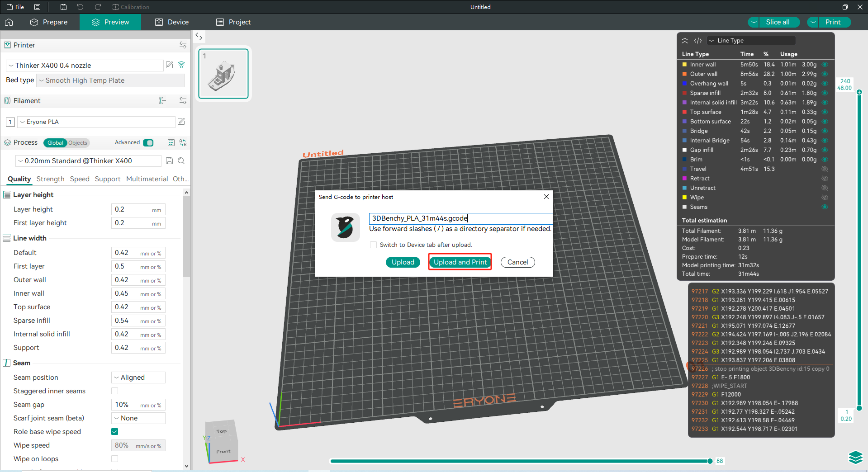Screen dimensions: 868x472
Task: Click the G-code filename input field
Action: (x=461, y=218)
